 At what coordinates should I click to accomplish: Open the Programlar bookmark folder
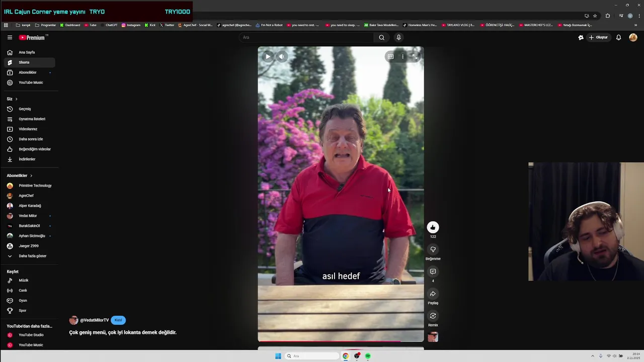click(x=45, y=25)
